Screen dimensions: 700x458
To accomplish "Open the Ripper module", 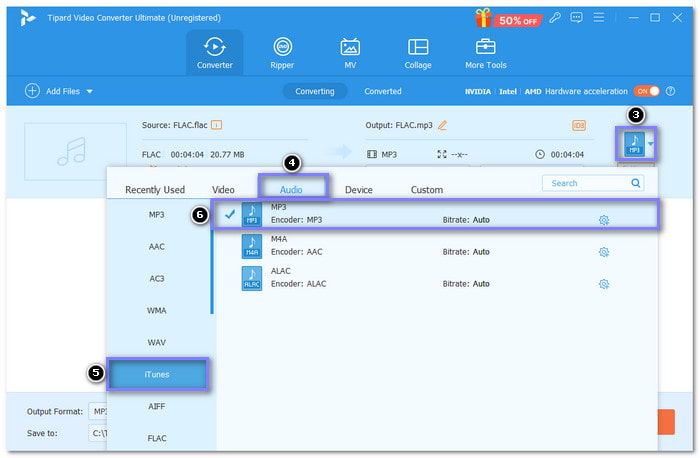I will click(x=282, y=53).
